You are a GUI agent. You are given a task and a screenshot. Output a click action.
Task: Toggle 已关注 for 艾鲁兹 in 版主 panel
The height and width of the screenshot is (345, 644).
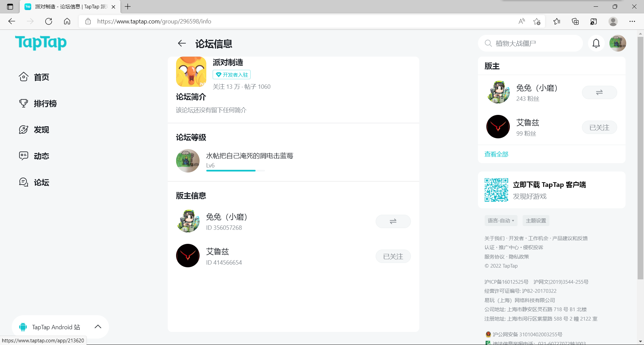tap(599, 127)
